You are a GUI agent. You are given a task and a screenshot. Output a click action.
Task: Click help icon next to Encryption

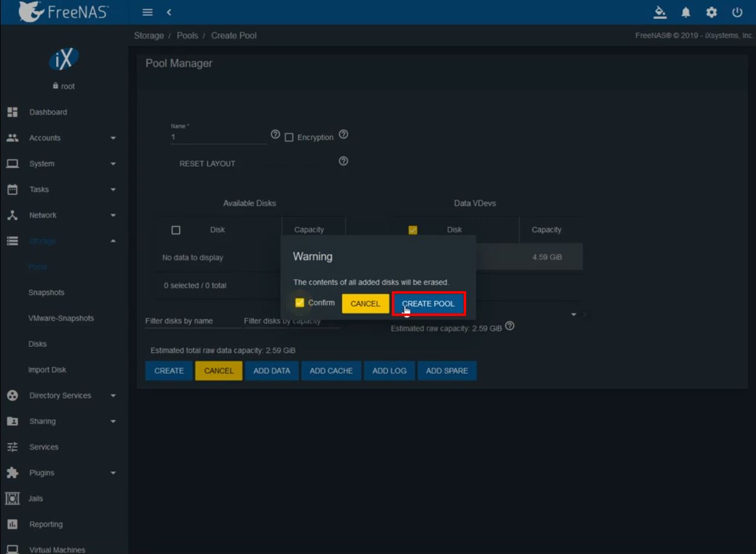click(x=344, y=135)
